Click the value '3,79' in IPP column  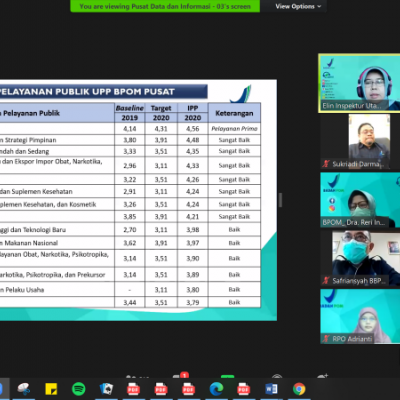[x=193, y=303]
